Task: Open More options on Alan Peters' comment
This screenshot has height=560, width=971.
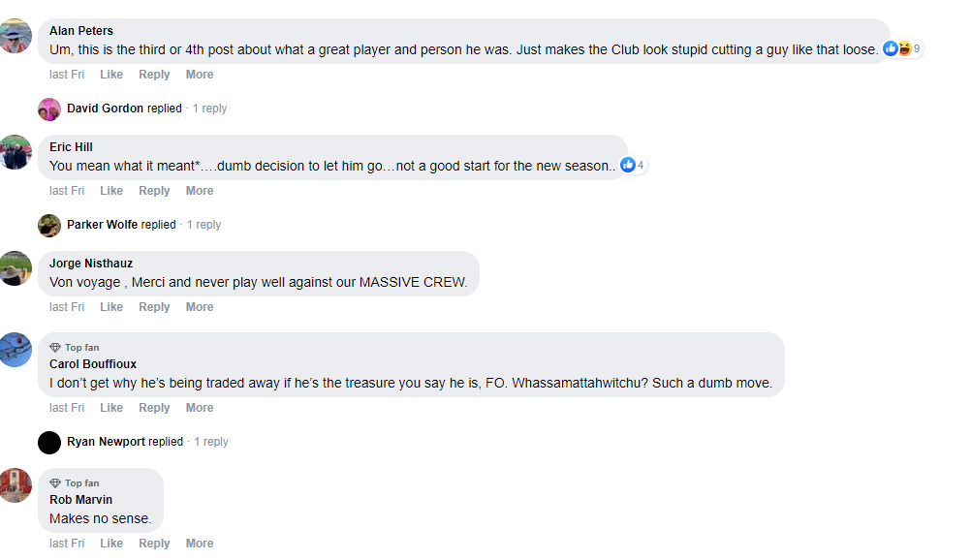Action: [x=200, y=75]
